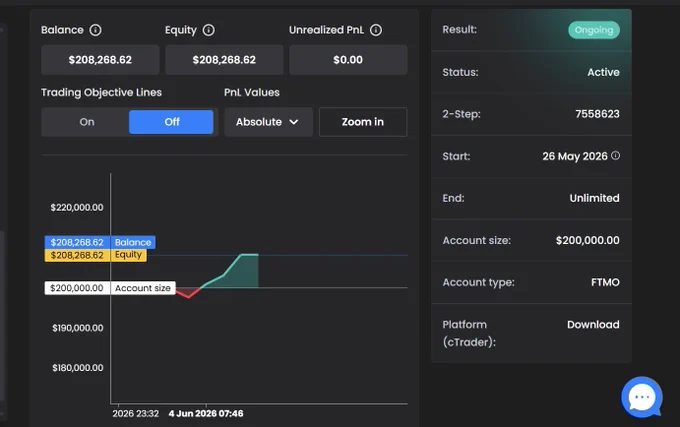Image resolution: width=680 pixels, height=427 pixels.
Task: Open the PnL Values Absolute dropdown
Action: click(268, 122)
